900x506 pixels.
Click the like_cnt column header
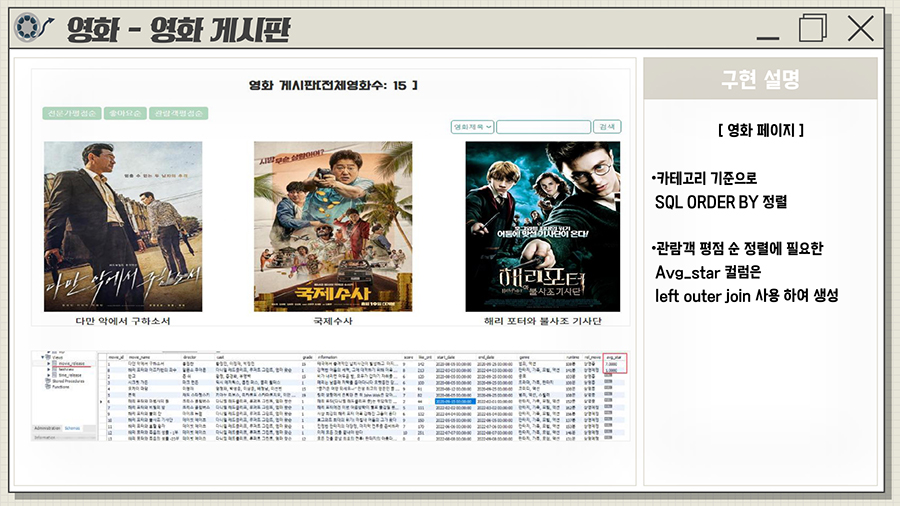[425, 357]
